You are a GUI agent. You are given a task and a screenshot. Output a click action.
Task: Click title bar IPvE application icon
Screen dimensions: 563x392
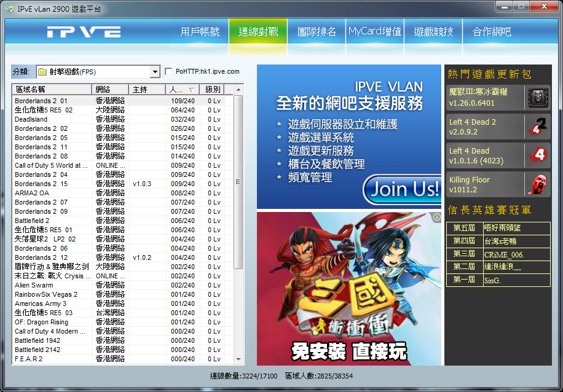click(x=10, y=9)
